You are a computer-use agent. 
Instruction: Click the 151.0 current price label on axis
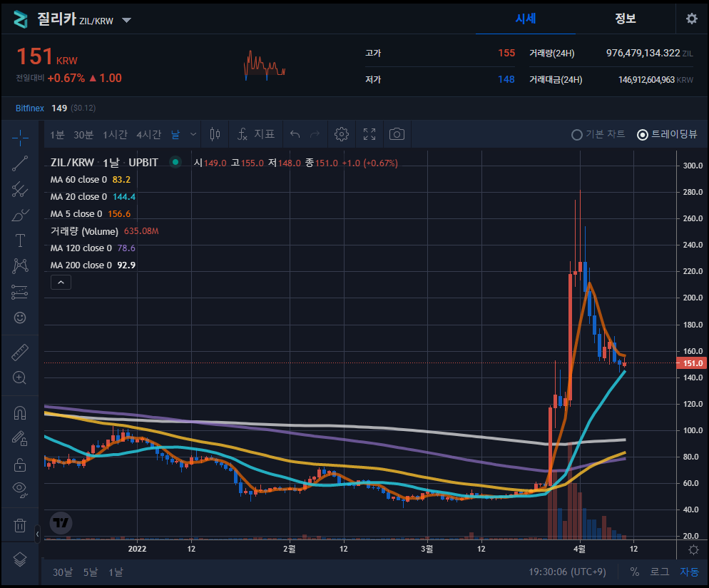(x=691, y=363)
